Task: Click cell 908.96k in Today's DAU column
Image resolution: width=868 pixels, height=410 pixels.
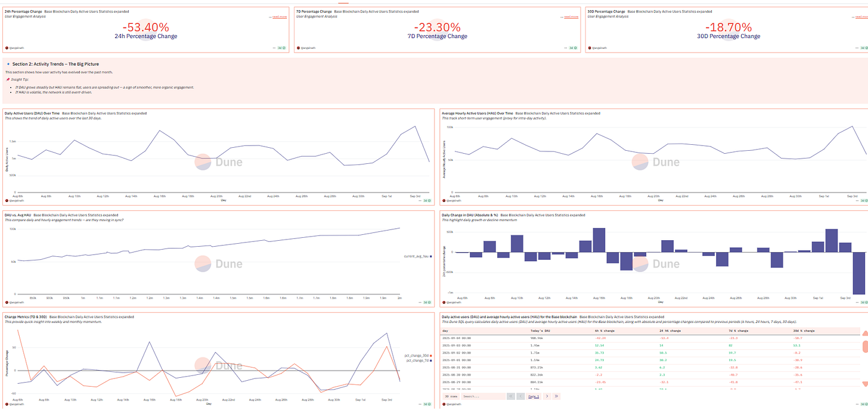Action: [x=538, y=337]
